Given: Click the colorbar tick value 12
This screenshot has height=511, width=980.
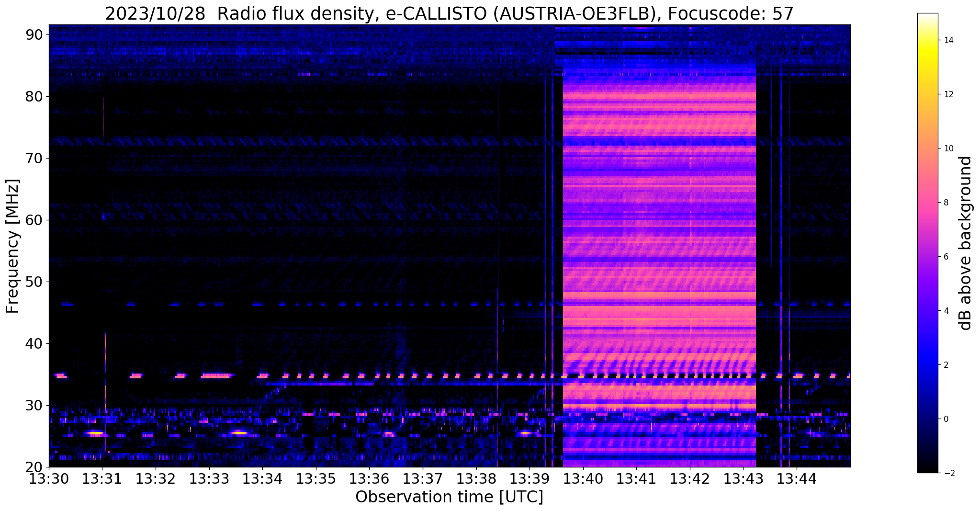Looking at the screenshot, I should (x=948, y=94).
